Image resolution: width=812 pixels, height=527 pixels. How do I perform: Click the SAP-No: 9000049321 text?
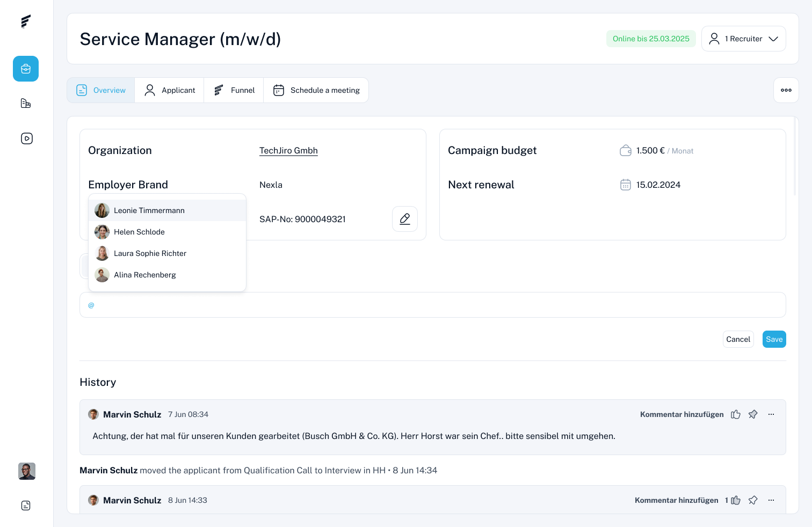pos(302,219)
